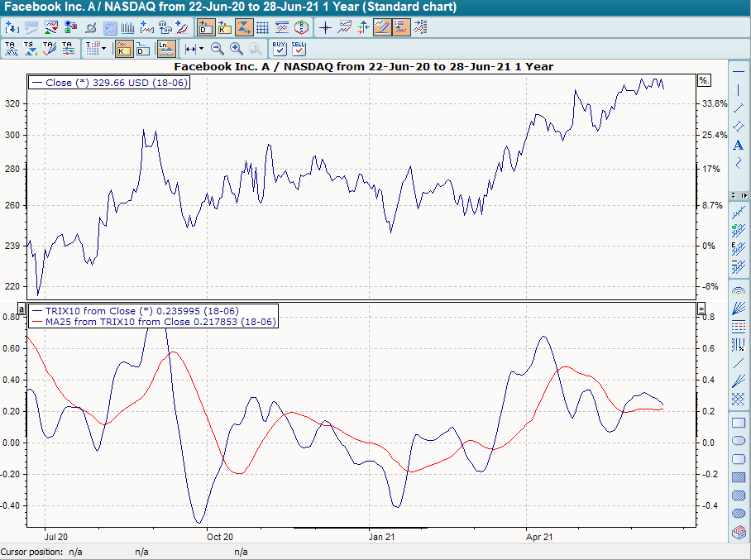Enable the SELL order checkbox
Viewport: 751px width, 560px height.
tap(300, 49)
